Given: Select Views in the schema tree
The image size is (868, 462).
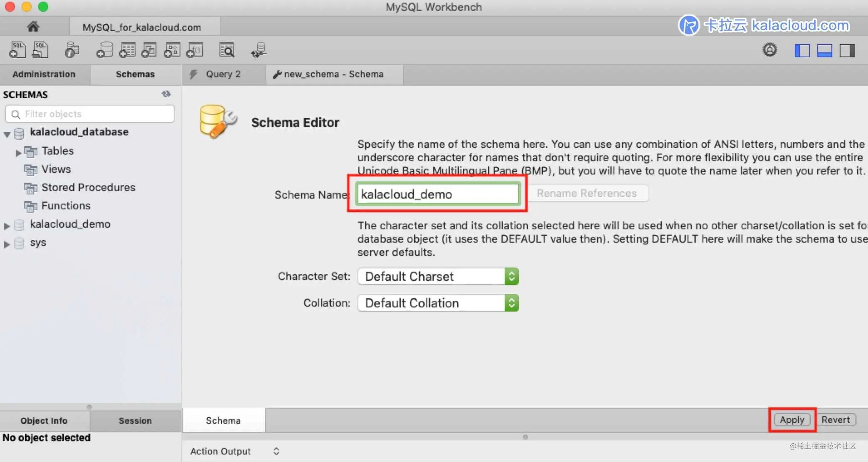Looking at the screenshot, I should tap(56, 169).
